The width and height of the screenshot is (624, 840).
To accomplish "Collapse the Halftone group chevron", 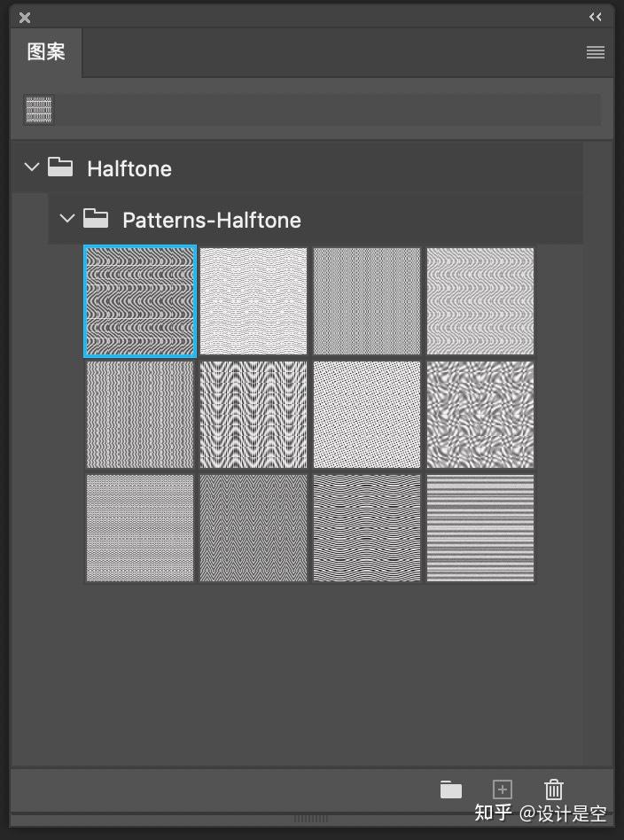I will [32, 167].
